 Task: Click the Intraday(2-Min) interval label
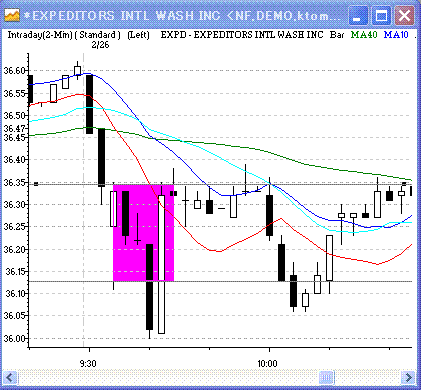[40, 35]
